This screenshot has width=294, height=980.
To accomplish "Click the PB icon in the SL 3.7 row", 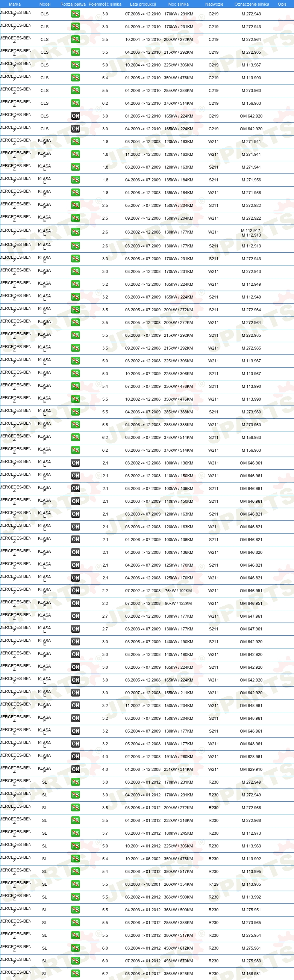I will tap(76, 833).
